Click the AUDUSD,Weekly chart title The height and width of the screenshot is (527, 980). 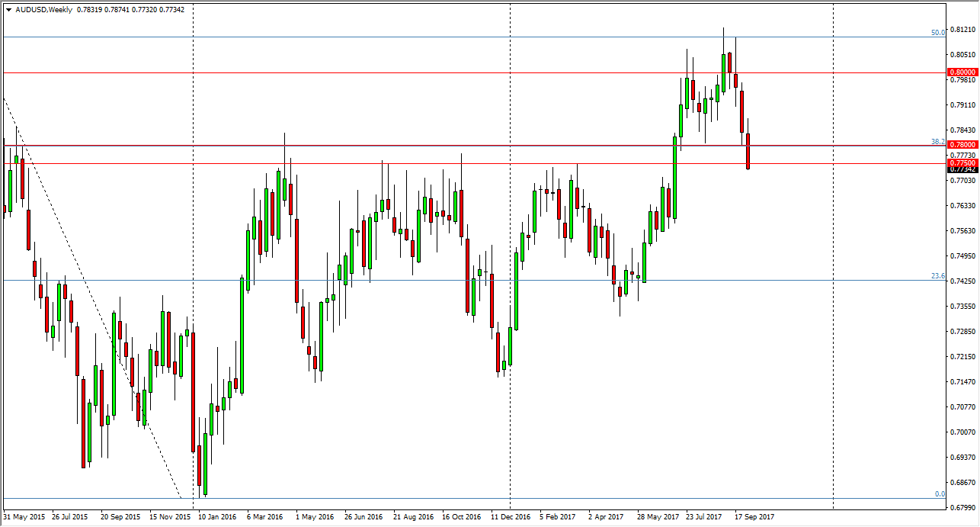pos(40,10)
